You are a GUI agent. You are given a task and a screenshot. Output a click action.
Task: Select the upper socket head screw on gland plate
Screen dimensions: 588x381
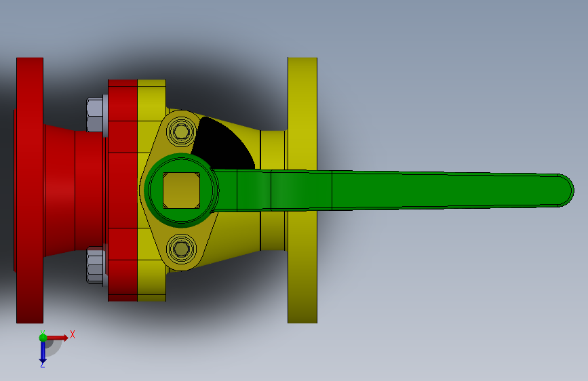182,132
